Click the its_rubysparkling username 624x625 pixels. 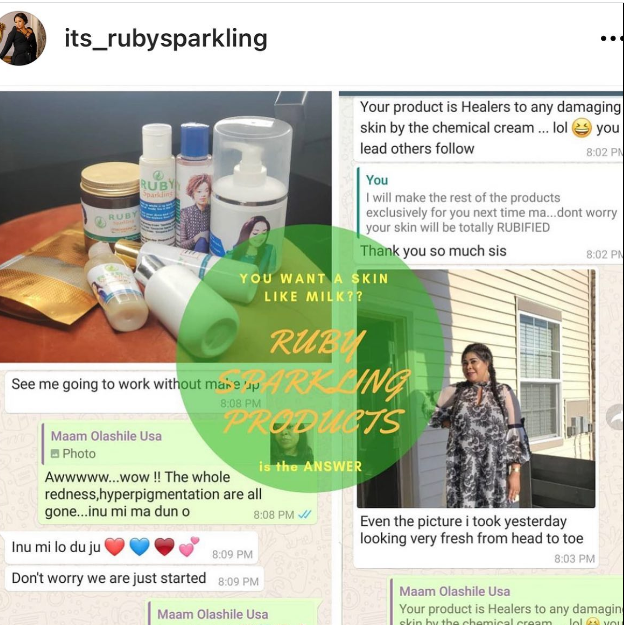(166, 39)
